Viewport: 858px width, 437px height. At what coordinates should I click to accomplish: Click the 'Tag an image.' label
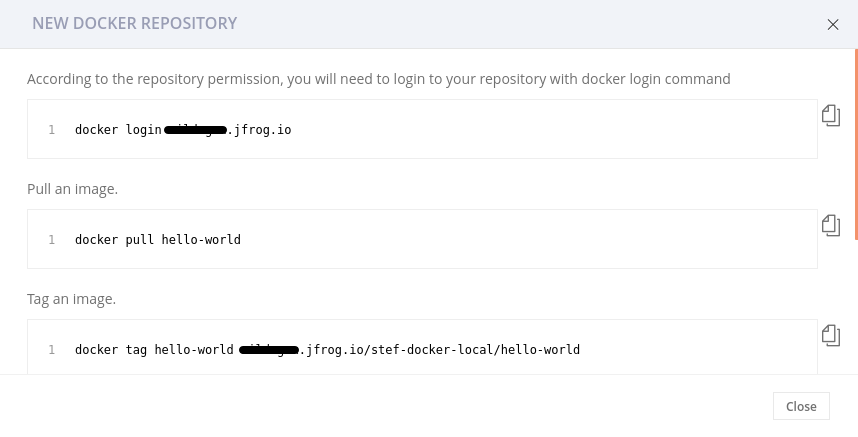(71, 298)
